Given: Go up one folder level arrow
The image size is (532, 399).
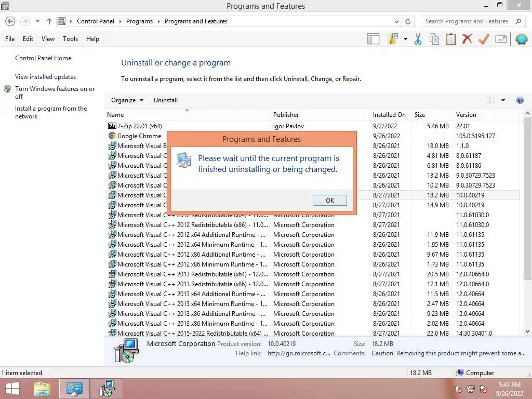Looking at the screenshot, I should [49, 21].
